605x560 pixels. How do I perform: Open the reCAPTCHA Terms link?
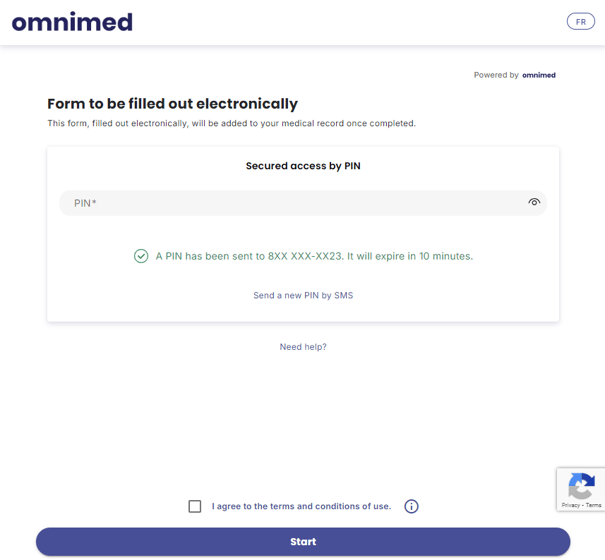pyautogui.click(x=593, y=505)
